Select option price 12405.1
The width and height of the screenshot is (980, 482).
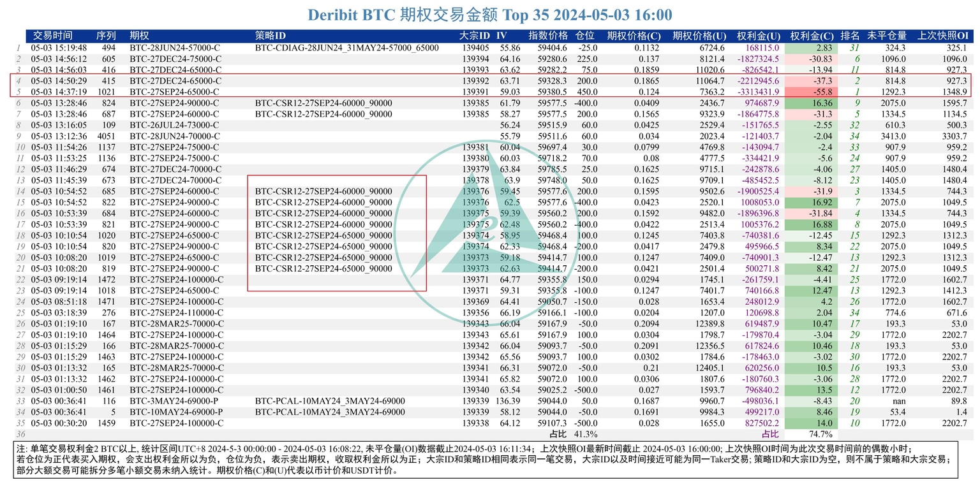point(709,367)
